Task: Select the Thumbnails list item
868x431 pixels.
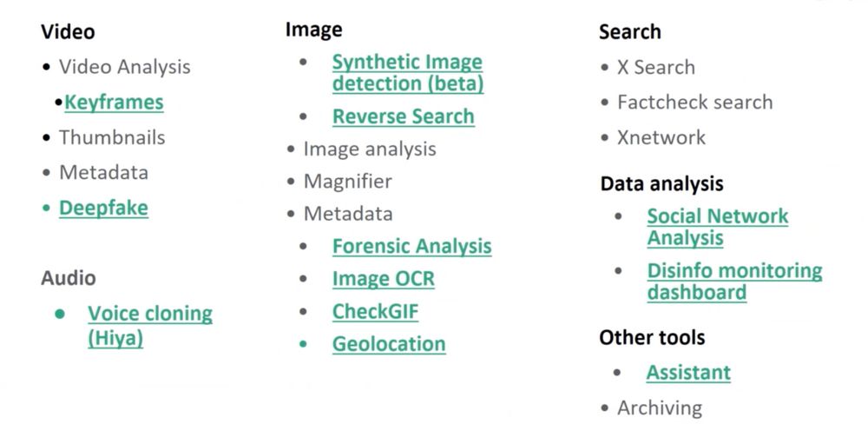Action: pos(112,137)
